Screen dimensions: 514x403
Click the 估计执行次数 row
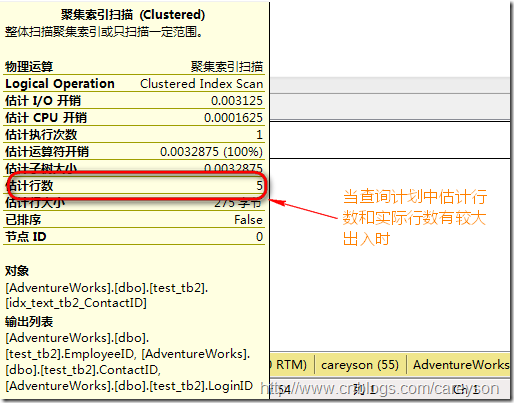(134, 135)
